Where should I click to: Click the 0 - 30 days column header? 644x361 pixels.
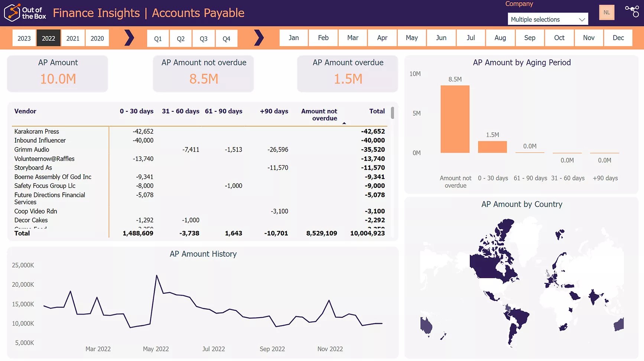click(136, 111)
